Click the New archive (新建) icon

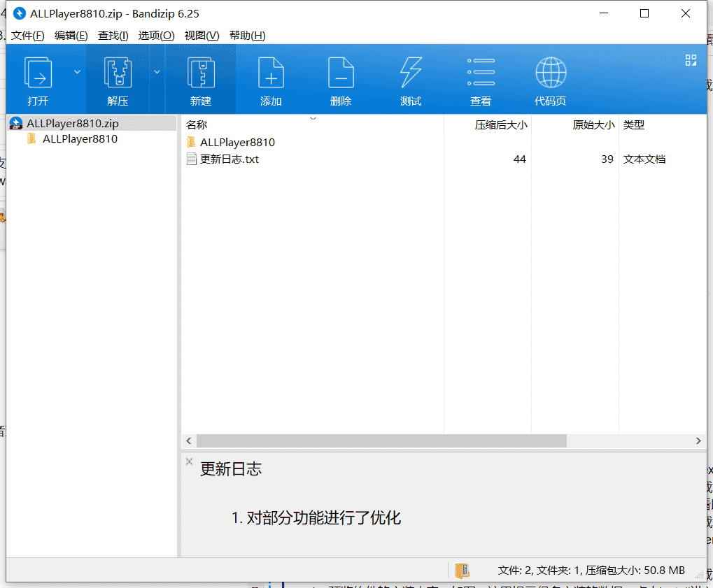pos(201,72)
